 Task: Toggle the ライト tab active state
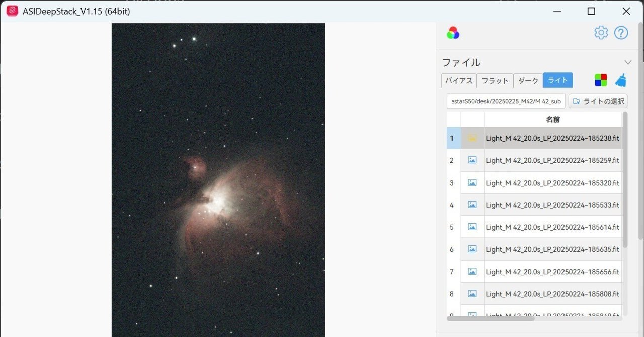[557, 80]
